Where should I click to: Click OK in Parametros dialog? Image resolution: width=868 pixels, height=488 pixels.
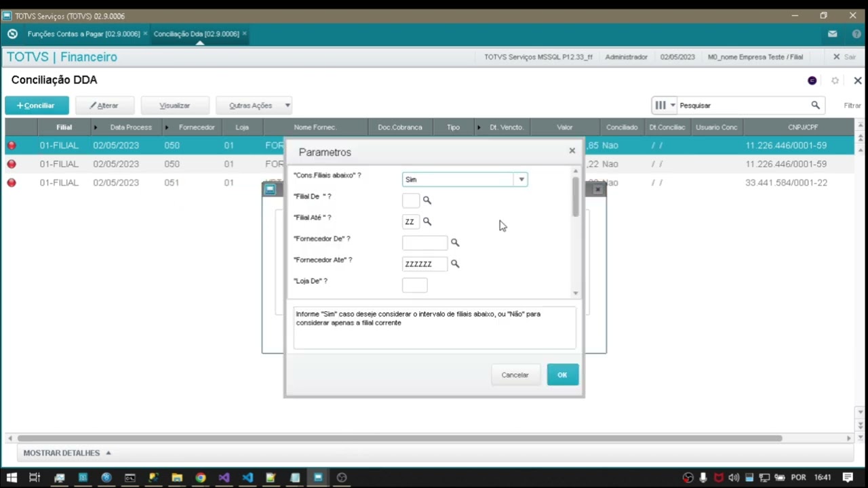[x=562, y=375]
